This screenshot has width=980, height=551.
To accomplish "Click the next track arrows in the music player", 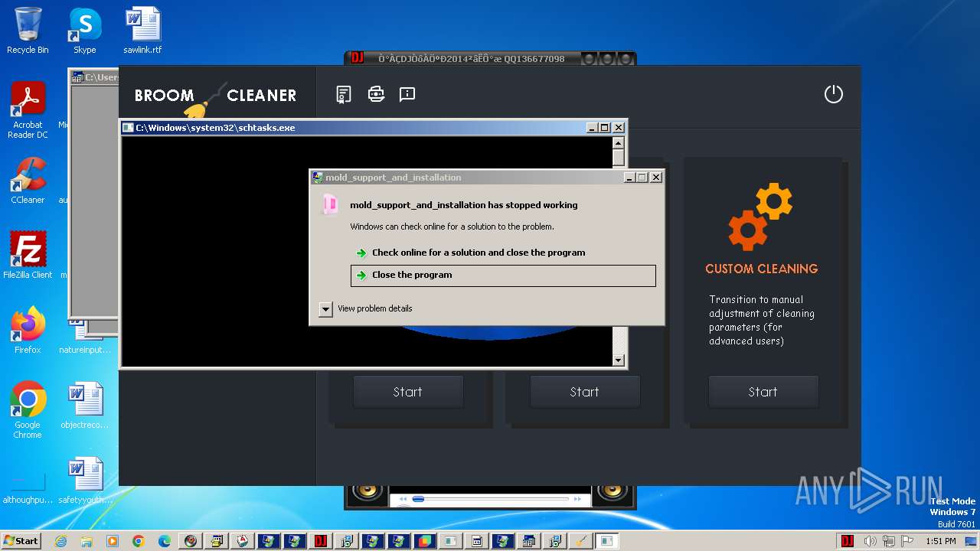I will 578,499.
